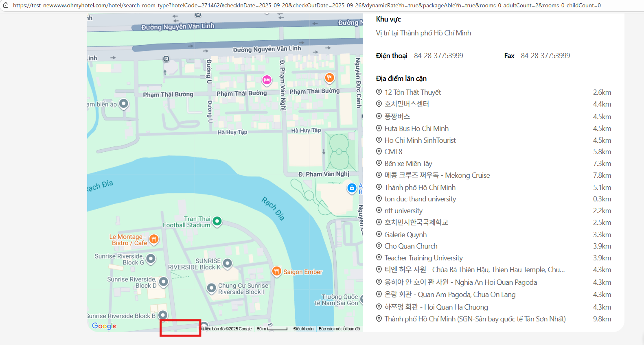Click pin icon beside Futa Bus Ho Chi Minh
Screen dimensions: 644x345
point(379,128)
